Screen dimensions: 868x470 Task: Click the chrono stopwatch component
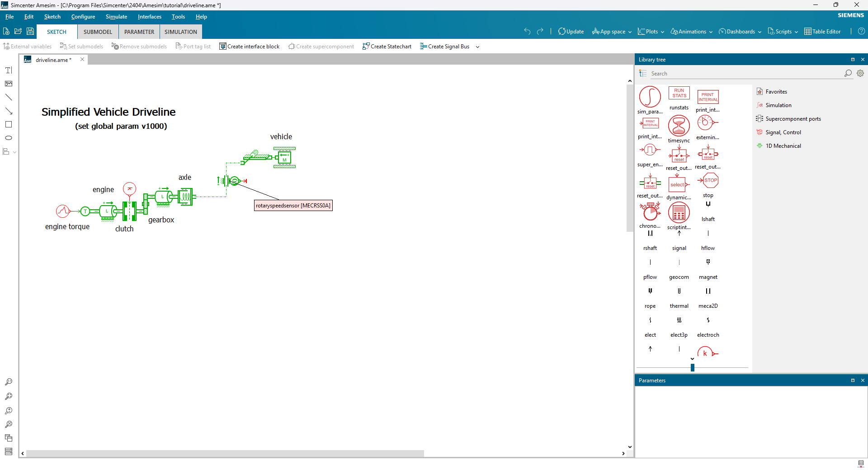tap(650, 211)
